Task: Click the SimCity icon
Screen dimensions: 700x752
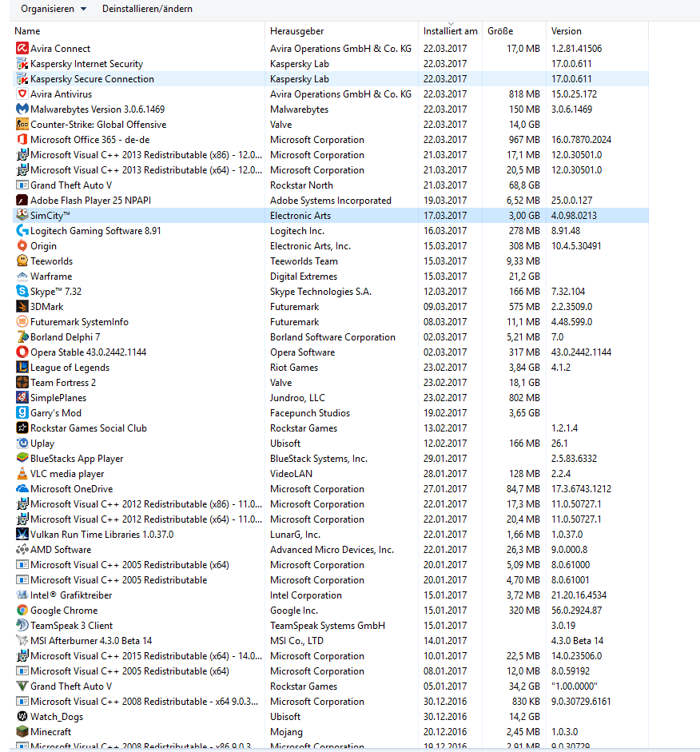Action: (22, 215)
